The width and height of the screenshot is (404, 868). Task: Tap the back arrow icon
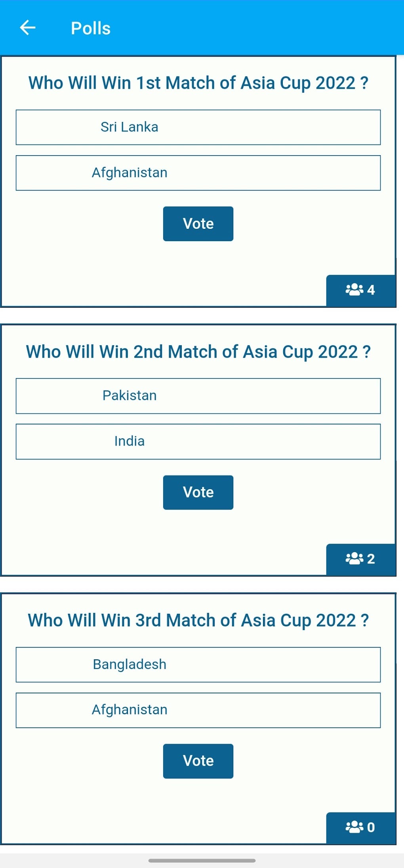pos(28,28)
